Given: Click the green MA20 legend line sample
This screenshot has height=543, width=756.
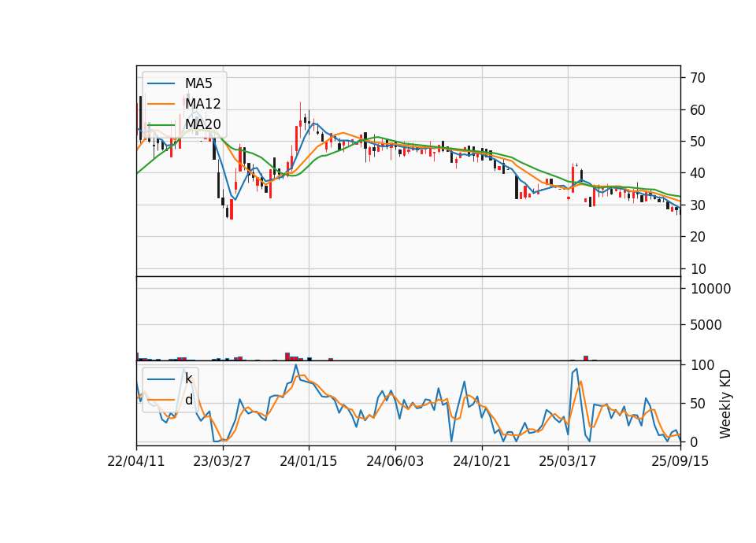Looking at the screenshot, I should (x=161, y=124).
